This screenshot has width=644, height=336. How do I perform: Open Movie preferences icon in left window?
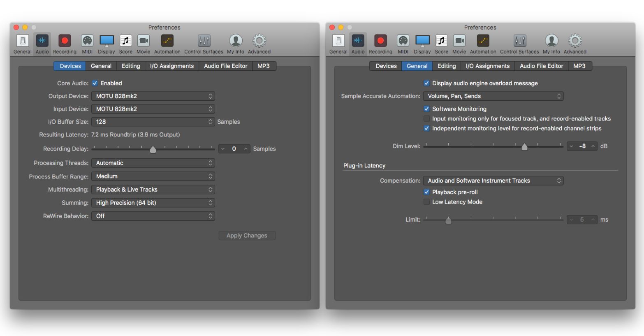click(x=144, y=41)
